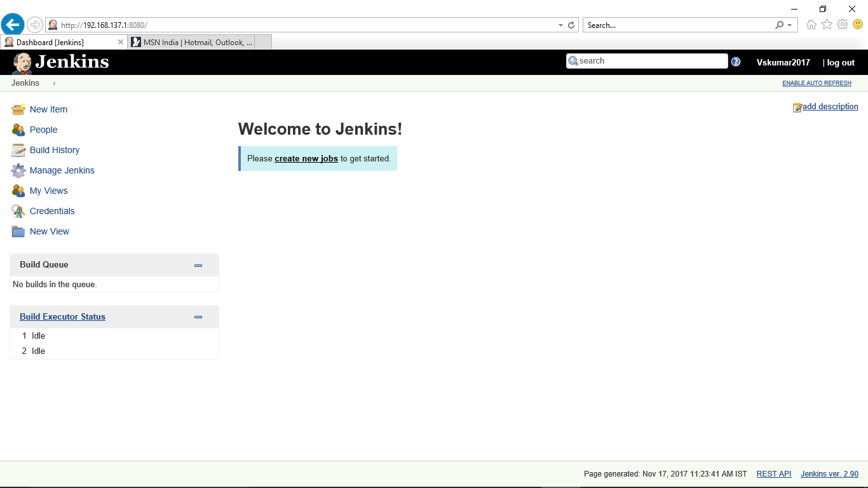The image size is (868, 488).
Task: Collapse the Build Executor Status panel
Action: click(x=198, y=316)
